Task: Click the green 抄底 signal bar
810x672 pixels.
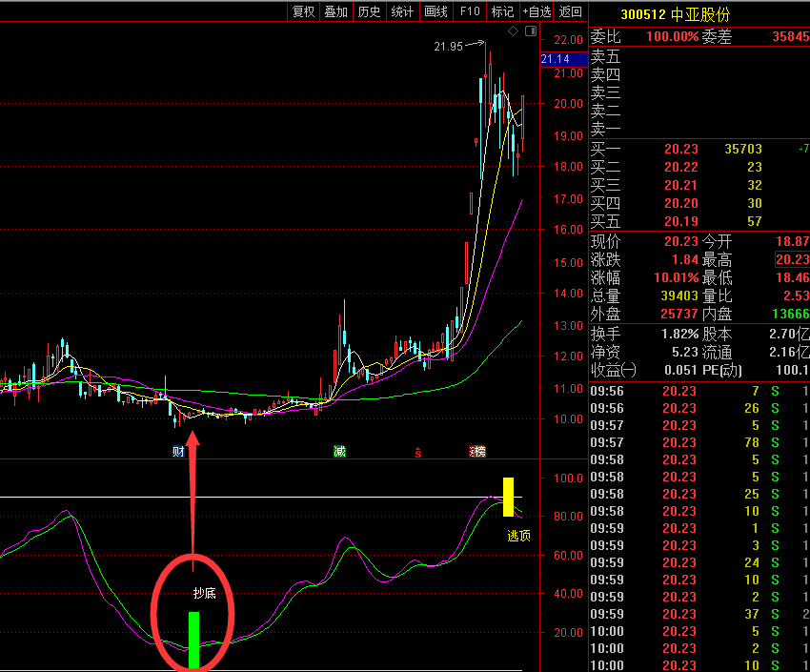Action: 193,641
